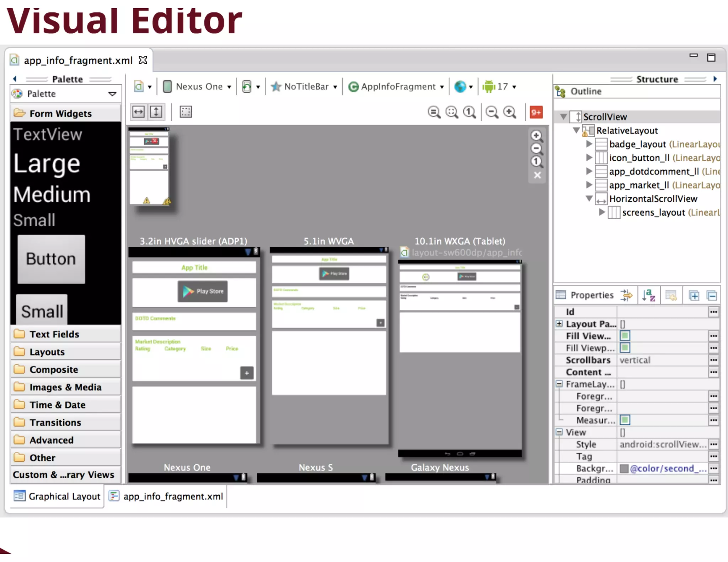Toggle the Fill View... checkbox

pyautogui.click(x=625, y=336)
